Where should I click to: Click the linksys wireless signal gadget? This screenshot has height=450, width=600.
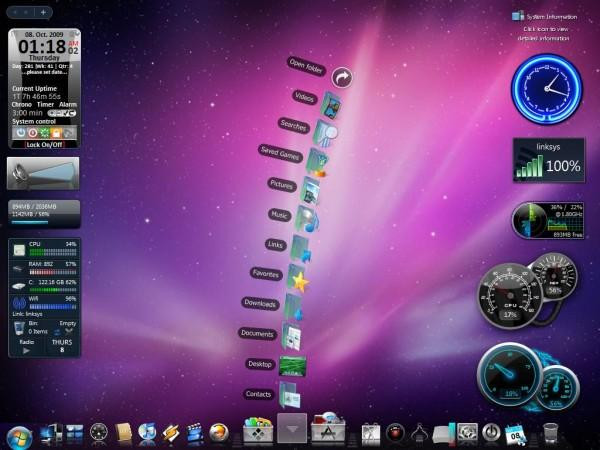549,160
